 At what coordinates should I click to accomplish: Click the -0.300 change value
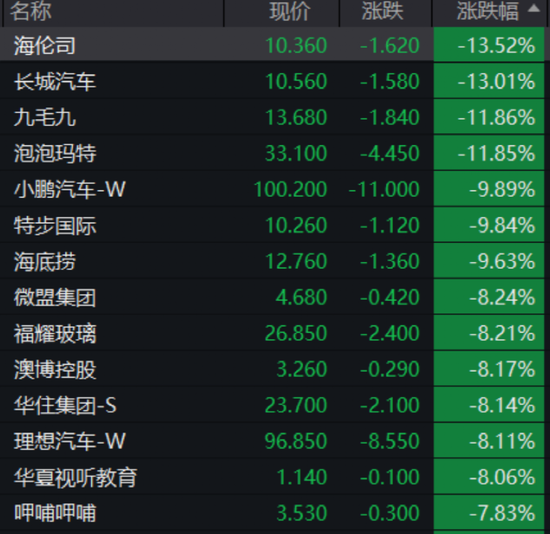click(x=390, y=513)
